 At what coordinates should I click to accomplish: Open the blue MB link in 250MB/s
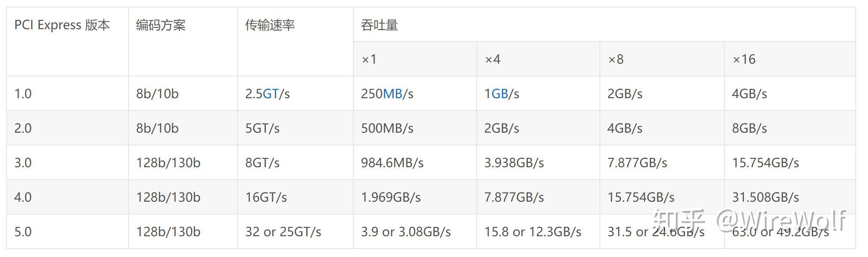pyautogui.click(x=393, y=94)
